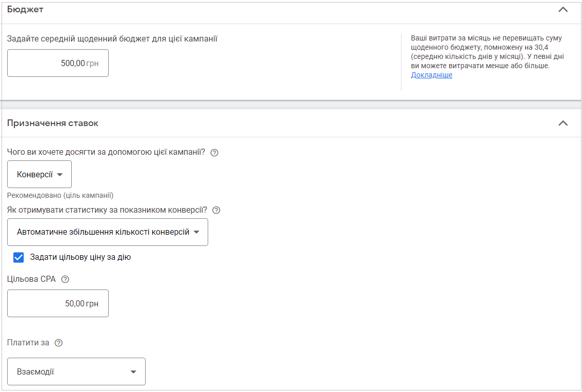The height and width of the screenshot is (392, 582).
Task: Click the Бюджет section header title
Action: coord(25,10)
